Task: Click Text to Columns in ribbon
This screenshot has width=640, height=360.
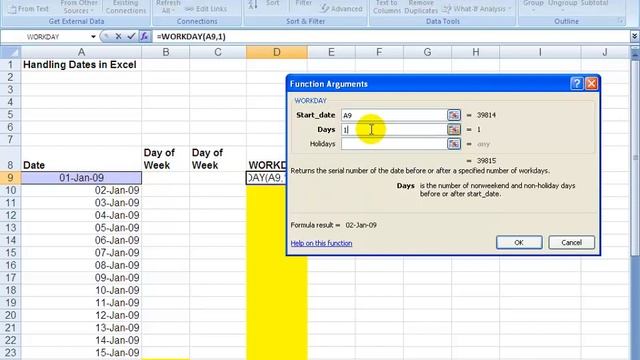Action: (387, 6)
